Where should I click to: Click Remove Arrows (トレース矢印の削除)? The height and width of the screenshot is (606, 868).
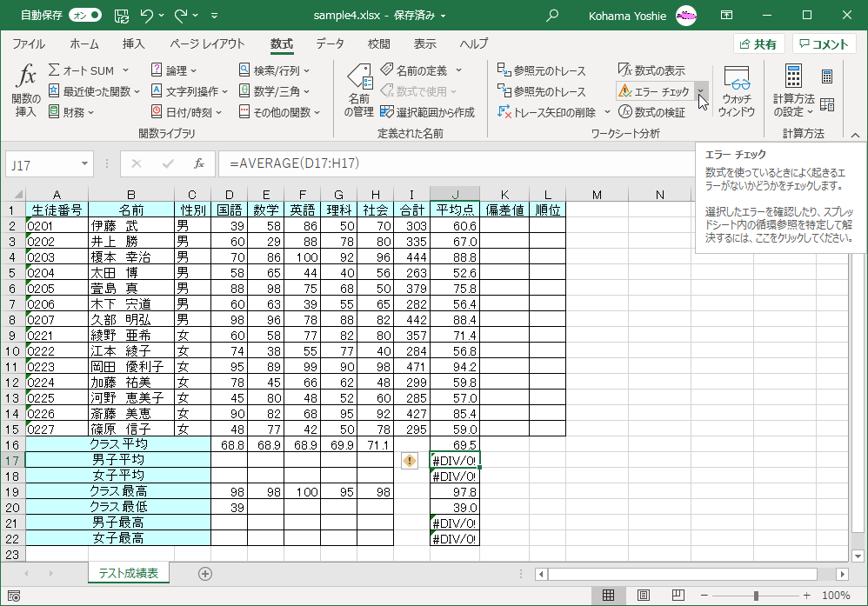[546, 112]
